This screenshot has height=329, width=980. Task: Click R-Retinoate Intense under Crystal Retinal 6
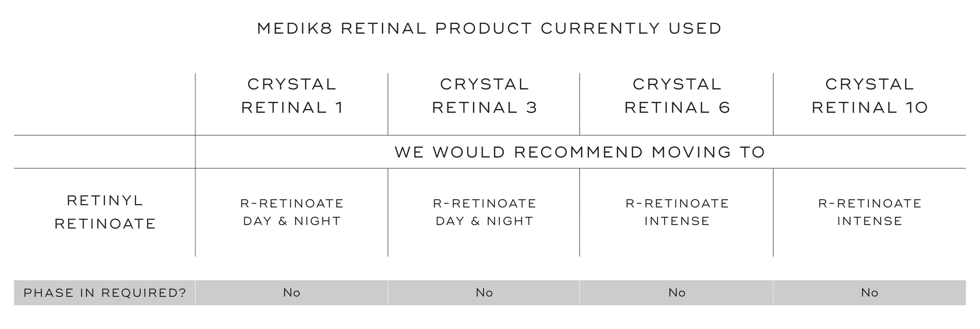(x=677, y=212)
